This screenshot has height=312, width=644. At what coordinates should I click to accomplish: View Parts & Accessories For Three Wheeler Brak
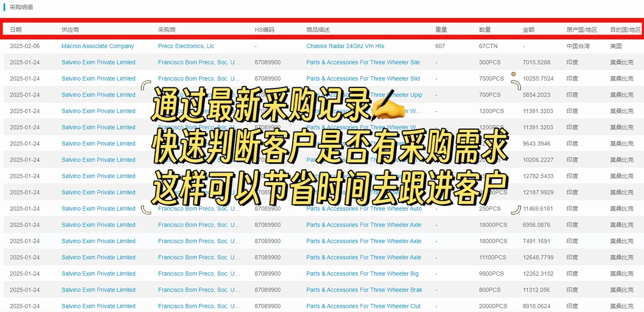[364, 290]
